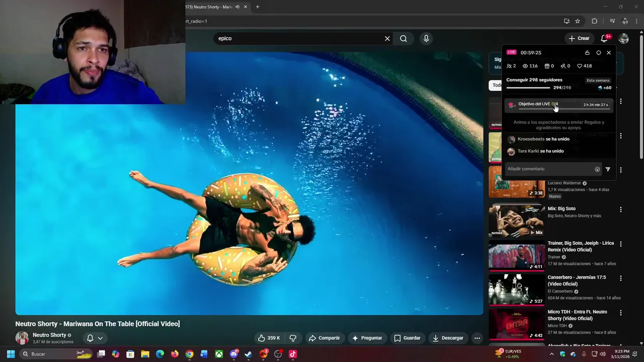Mute the tab via the speaker icon
The image size is (644, 362).
tap(237, 7)
